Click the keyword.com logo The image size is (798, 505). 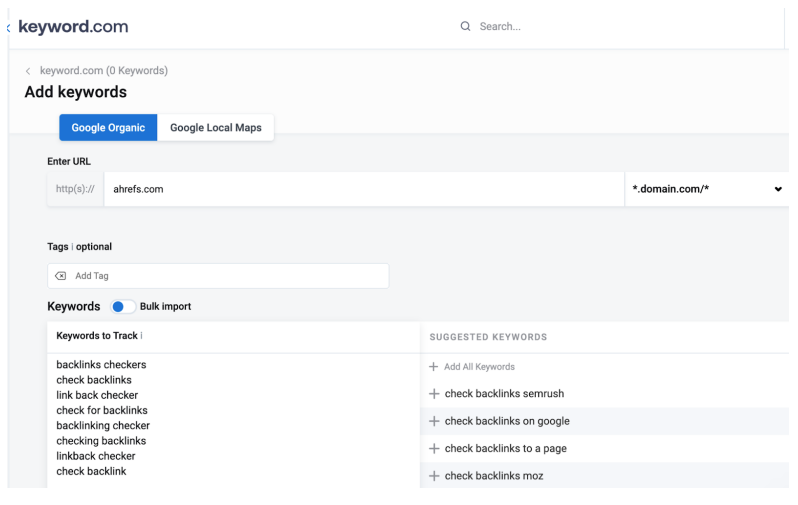click(x=74, y=27)
